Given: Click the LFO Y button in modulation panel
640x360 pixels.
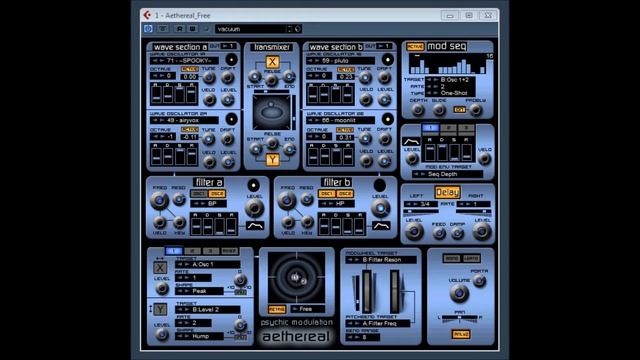Looking at the screenshot, I should (x=160, y=309).
